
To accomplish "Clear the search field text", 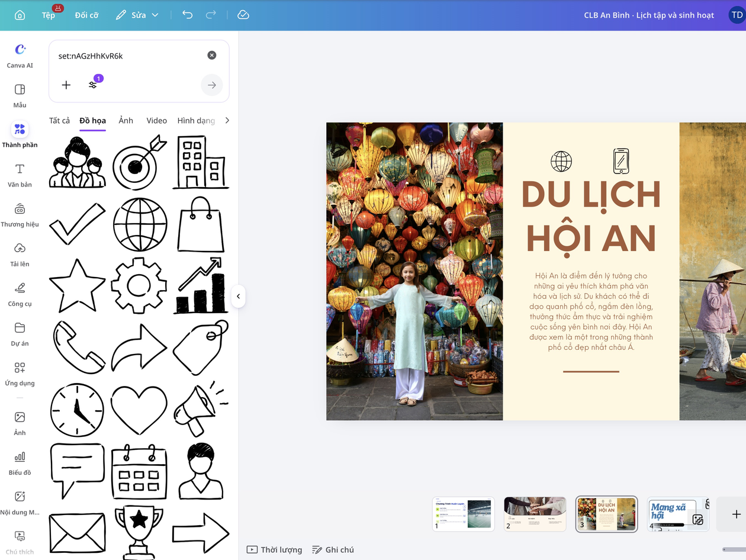I will (212, 56).
